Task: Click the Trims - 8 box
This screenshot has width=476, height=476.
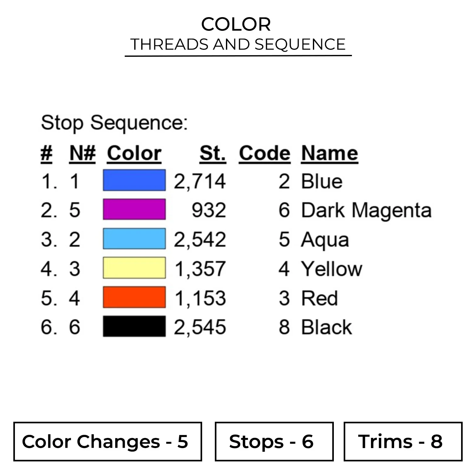Action: [x=403, y=441]
